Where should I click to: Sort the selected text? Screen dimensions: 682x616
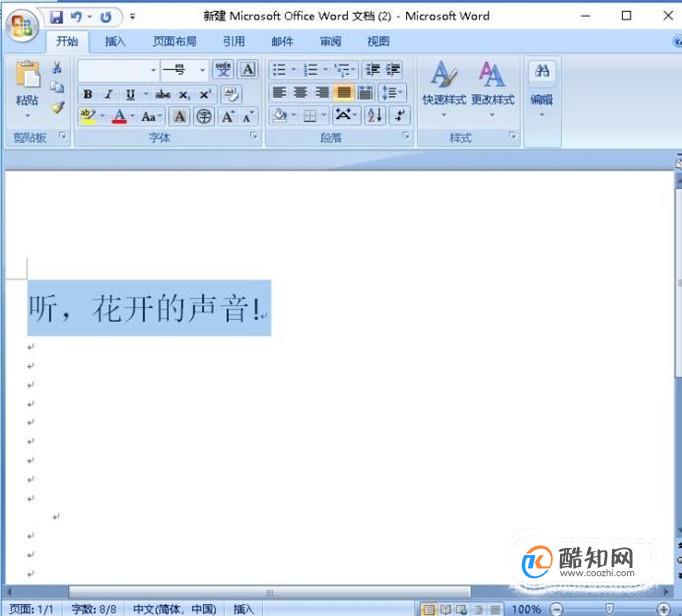click(x=374, y=115)
